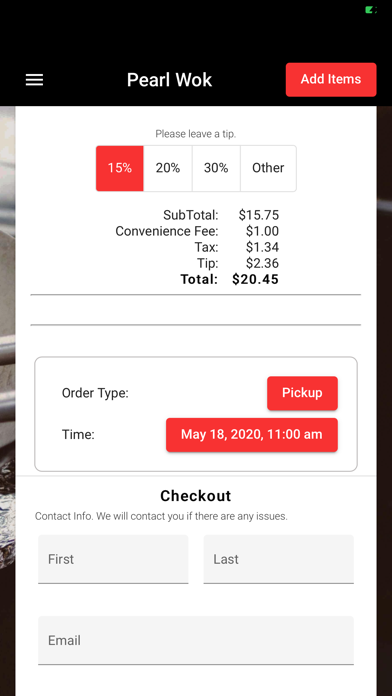Image resolution: width=392 pixels, height=696 pixels.
Task: Pick the 30% tip option
Action: [x=216, y=168]
